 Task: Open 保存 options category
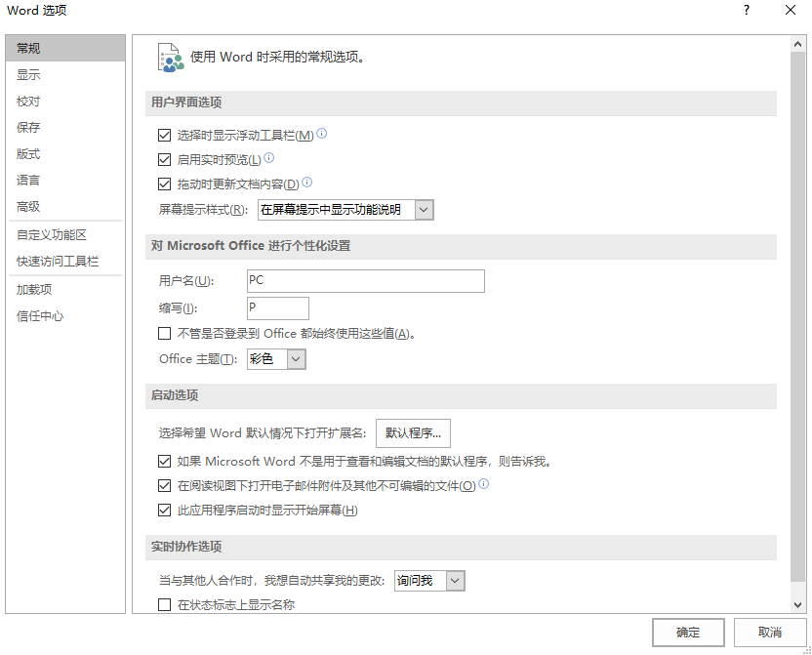click(65, 127)
